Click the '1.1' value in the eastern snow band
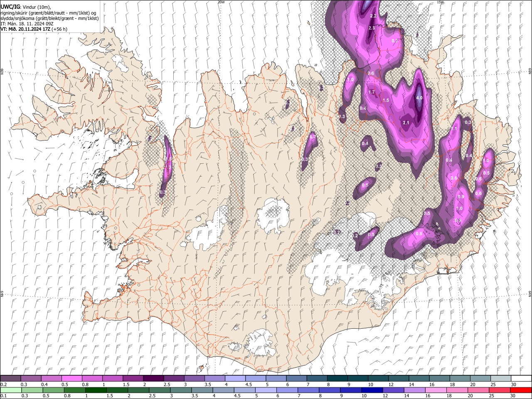This screenshot has height=399, width=532. click(x=454, y=129)
